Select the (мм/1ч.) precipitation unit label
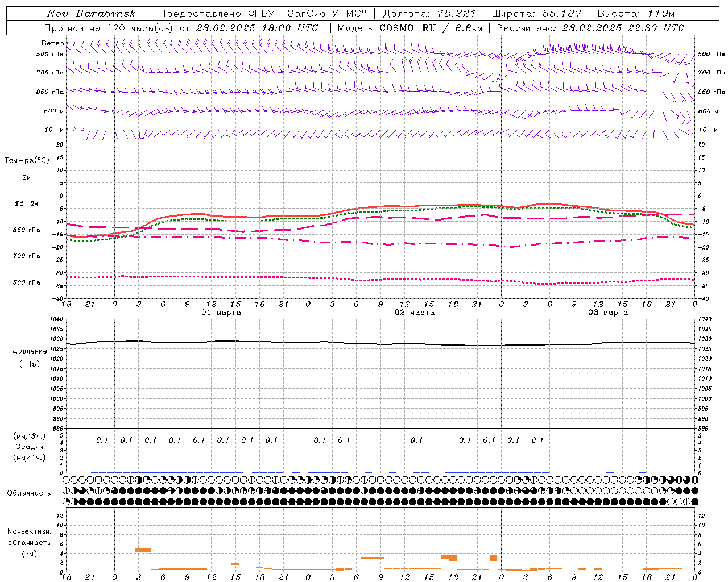 tap(30, 458)
